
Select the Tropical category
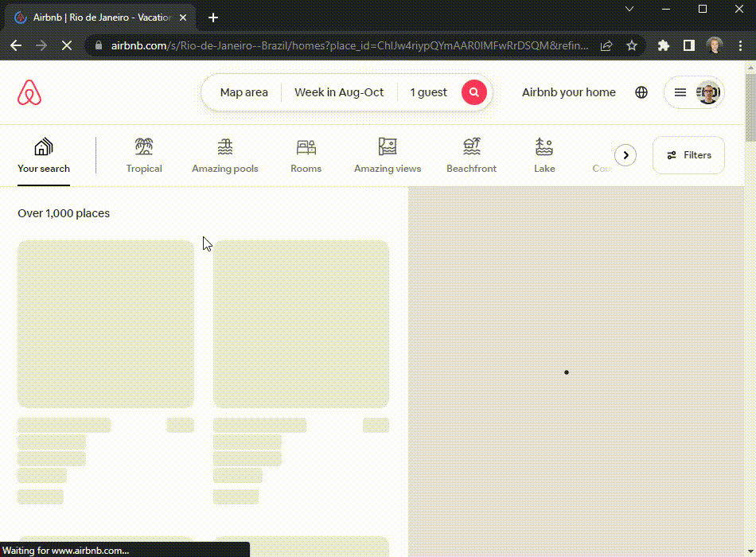[x=144, y=156]
